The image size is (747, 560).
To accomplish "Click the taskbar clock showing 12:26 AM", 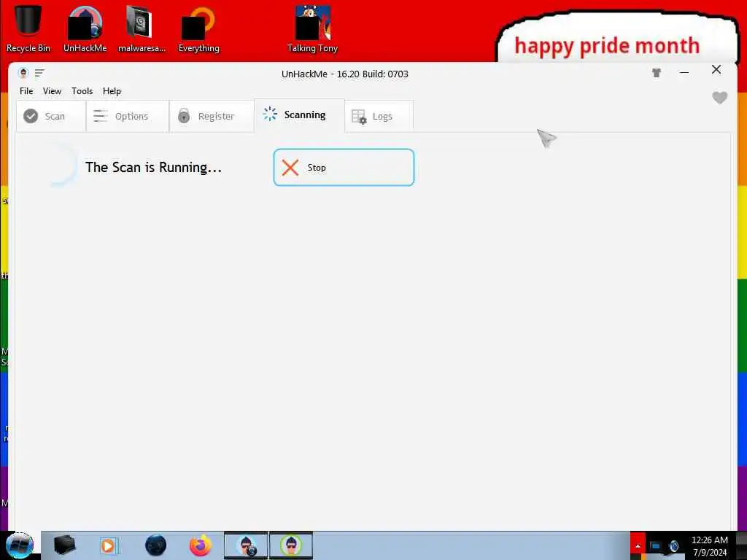I will tap(709, 546).
